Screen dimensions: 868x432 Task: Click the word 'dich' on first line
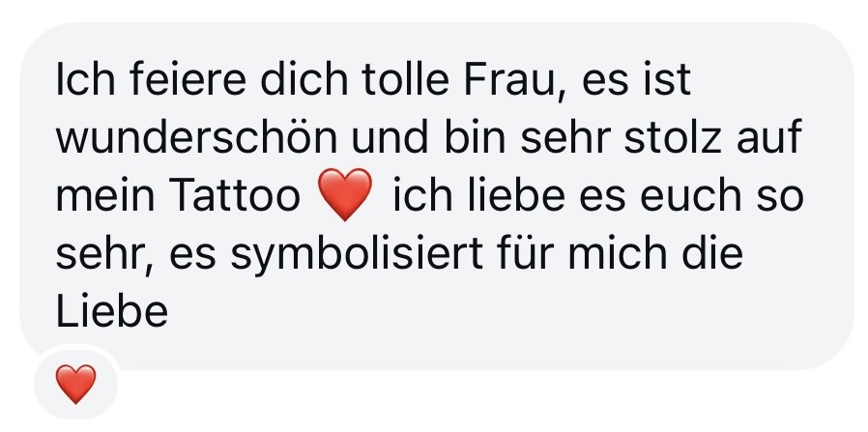click(x=304, y=79)
